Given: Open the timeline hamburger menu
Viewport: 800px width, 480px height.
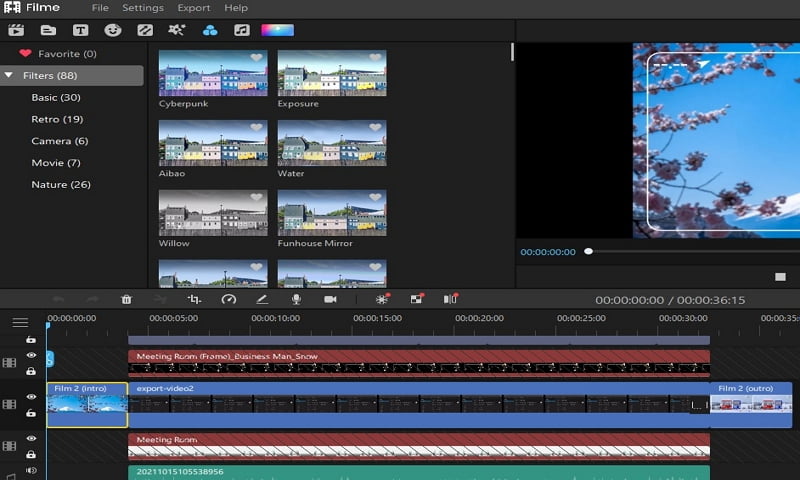Looking at the screenshot, I should click(20, 322).
